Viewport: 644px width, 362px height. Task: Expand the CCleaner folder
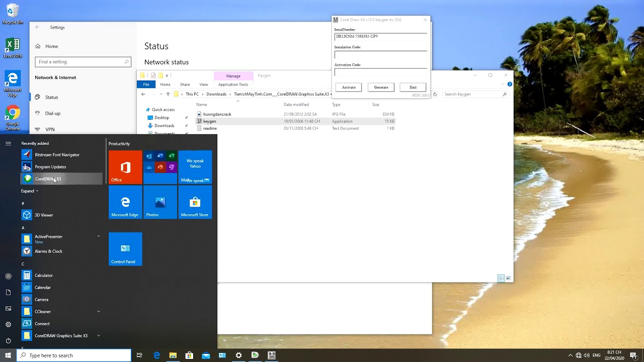(x=99, y=312)
